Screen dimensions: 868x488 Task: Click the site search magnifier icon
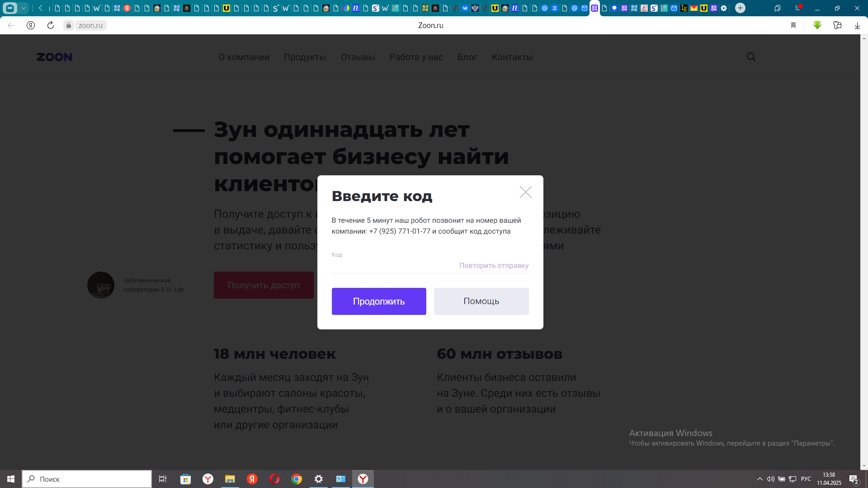point(751,57)
